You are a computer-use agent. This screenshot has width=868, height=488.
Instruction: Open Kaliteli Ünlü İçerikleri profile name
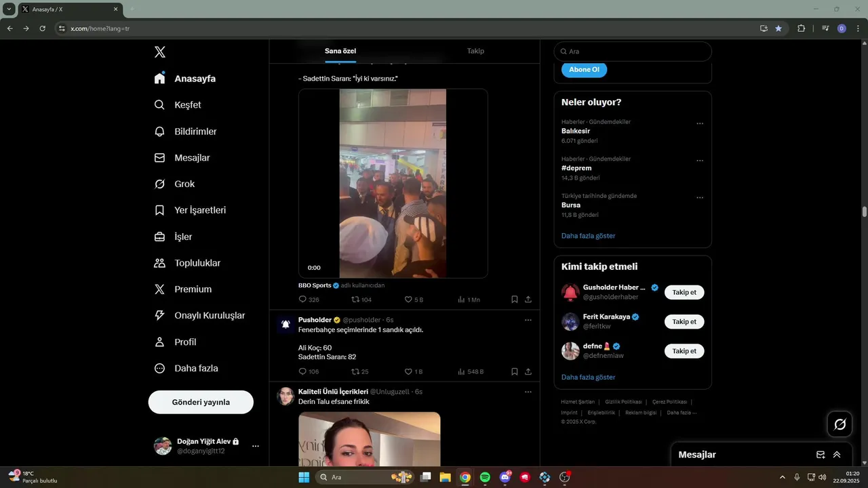[333, 392]
